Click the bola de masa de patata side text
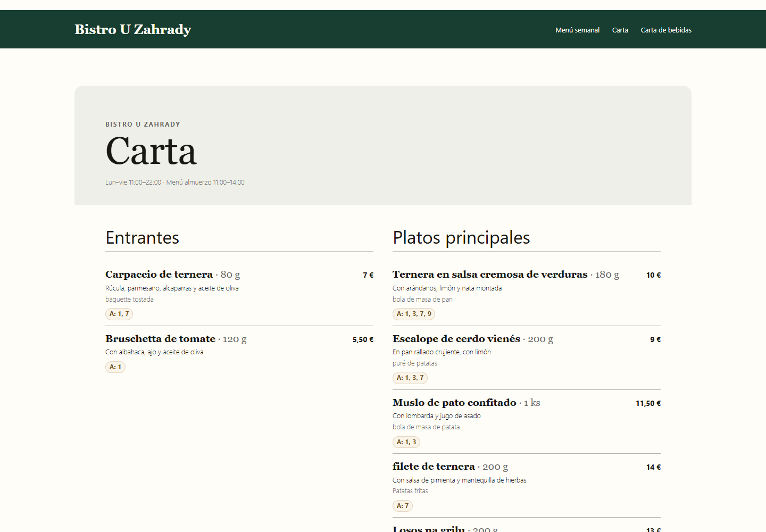Screen dimensions: 766x532 426,427
